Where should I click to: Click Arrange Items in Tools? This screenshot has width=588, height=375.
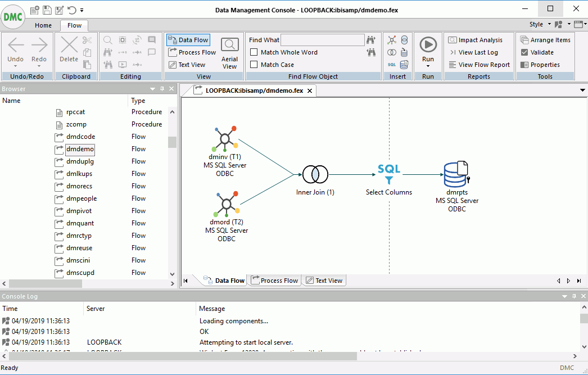[545, 40]
